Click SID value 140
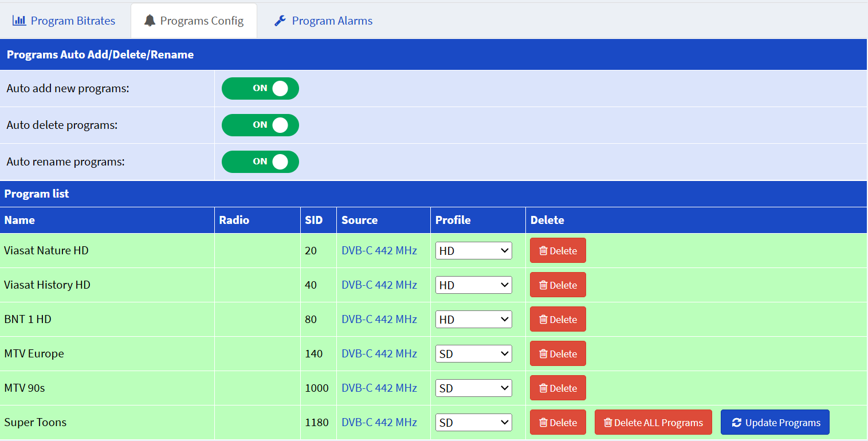This screenshot has height=441, width=868. [314, 353]
